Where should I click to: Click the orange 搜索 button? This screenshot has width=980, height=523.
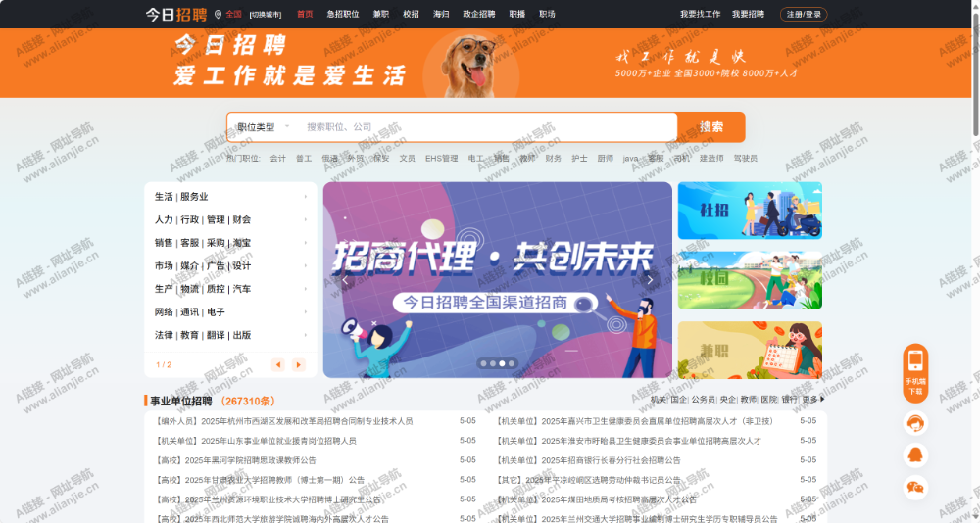click(711, 127)
